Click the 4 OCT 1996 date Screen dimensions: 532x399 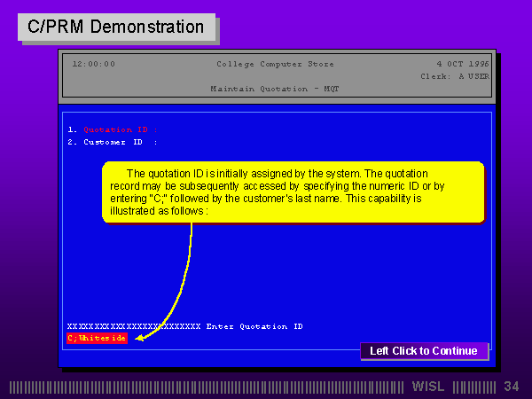[x=462, y=64]
